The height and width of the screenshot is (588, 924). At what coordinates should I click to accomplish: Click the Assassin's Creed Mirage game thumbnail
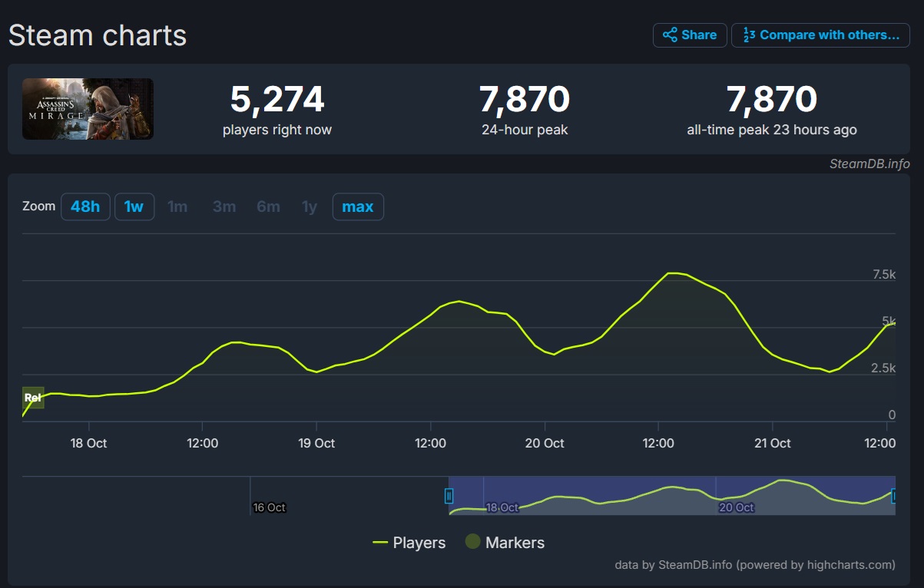88,109
